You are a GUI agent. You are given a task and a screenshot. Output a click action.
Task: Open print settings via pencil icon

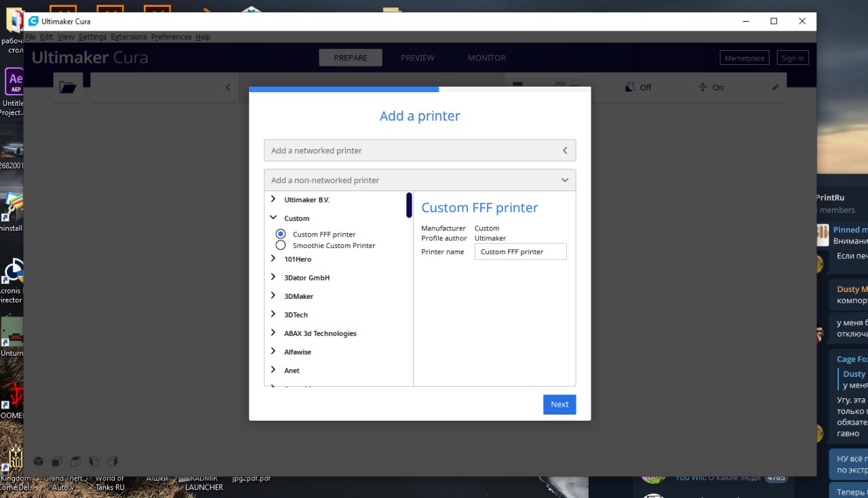coord(776,87)
